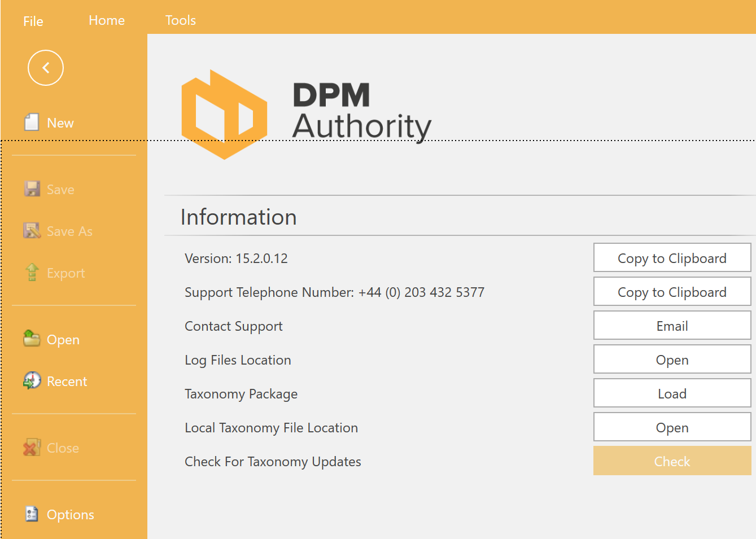Switch to the Home tab

[x=107, y=20]
